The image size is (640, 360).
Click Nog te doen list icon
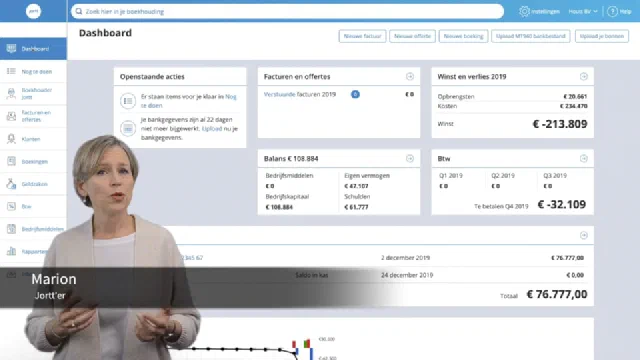(x=11, y=71)
